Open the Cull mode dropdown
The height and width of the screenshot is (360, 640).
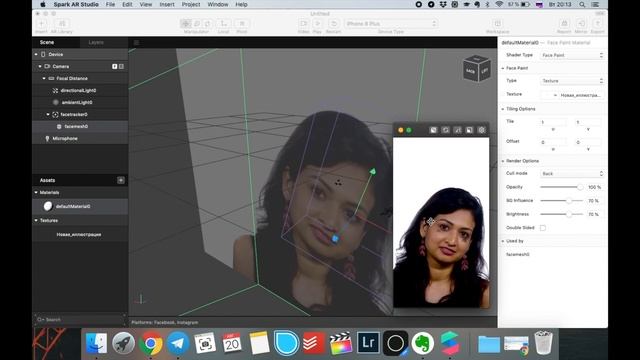click(x=572, y=173)
